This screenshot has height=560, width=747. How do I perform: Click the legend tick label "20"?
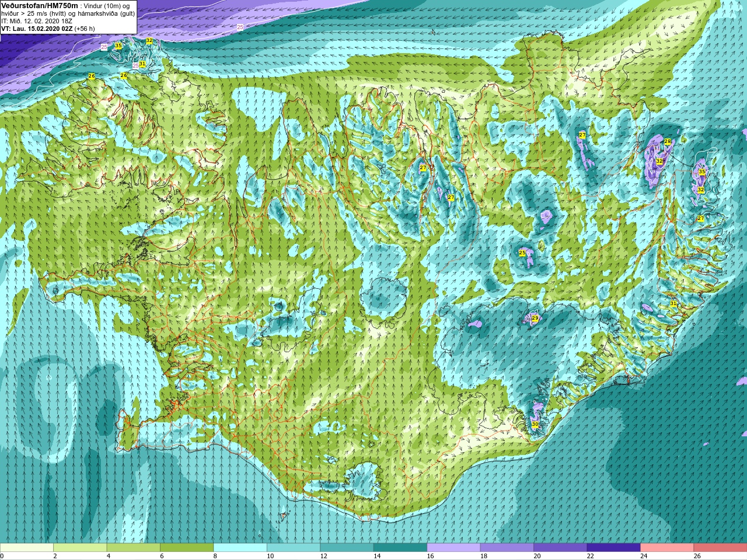click(537, 556)
